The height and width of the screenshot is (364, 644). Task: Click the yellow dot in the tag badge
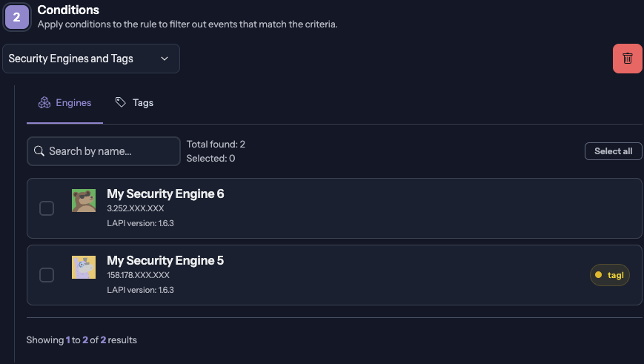pos(598,275)
